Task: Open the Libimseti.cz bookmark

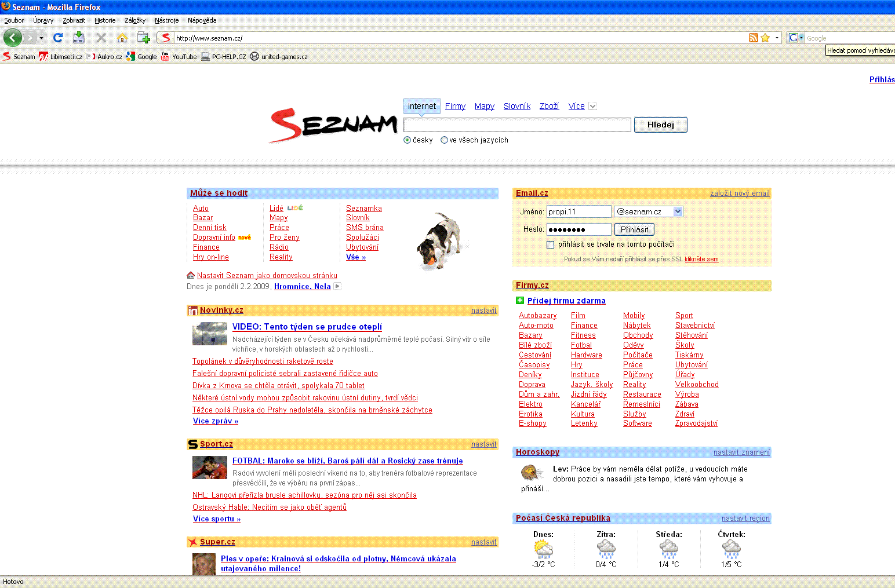Action: [60, 56]
